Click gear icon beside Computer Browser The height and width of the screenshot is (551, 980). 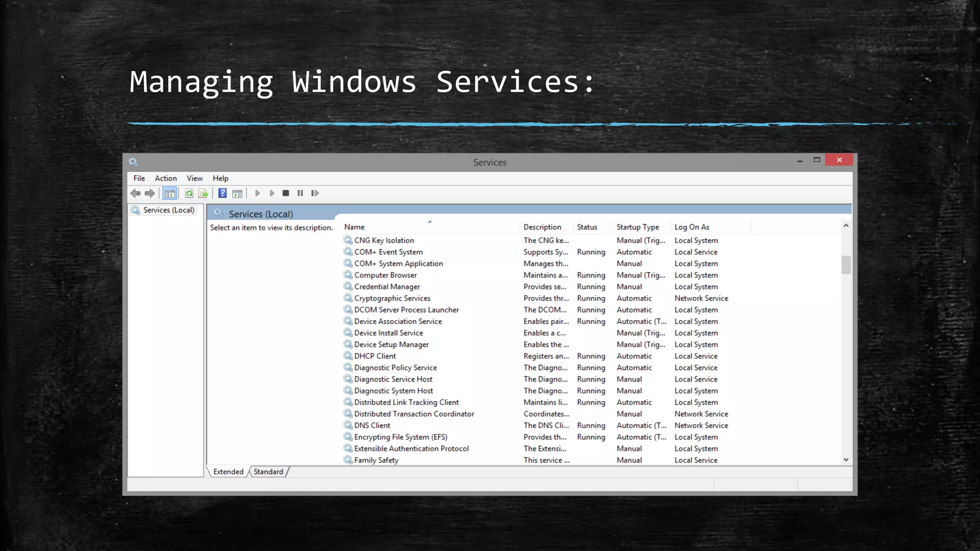[x=348, y=275]
